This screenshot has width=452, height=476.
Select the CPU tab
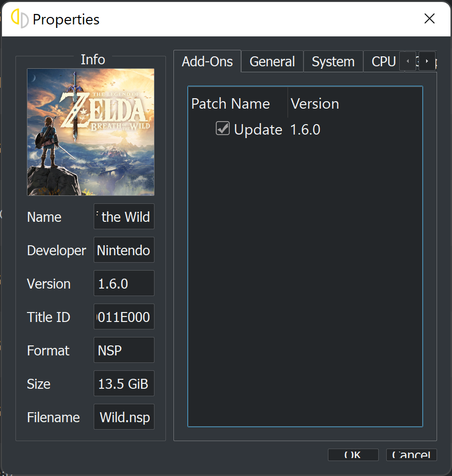click(x=383, y=62)
